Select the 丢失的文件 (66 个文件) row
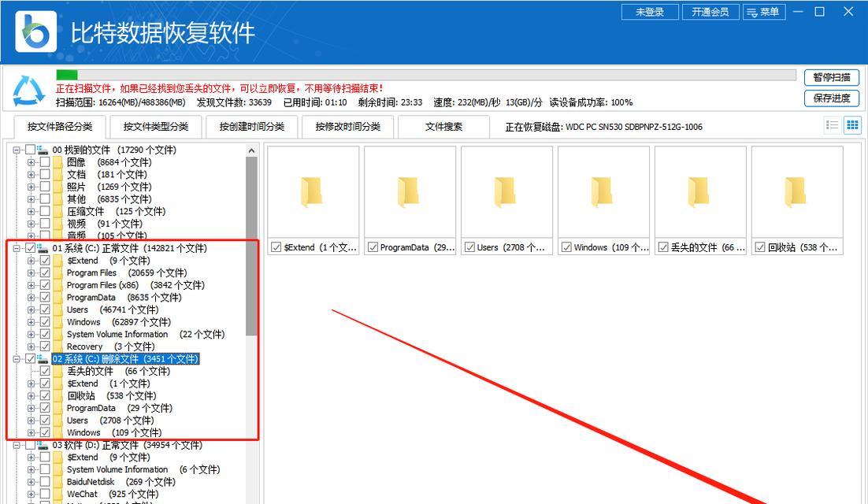 pyautogui.click(x=118, y=371)
